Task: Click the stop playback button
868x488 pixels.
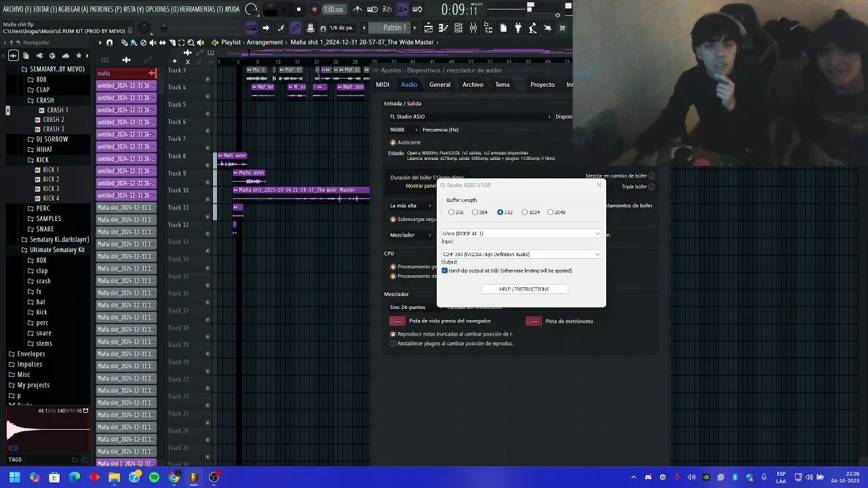Action: click(x=298, y=9)
